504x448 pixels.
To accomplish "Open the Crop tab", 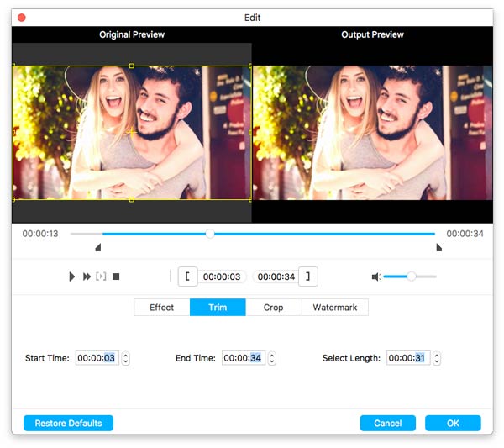I will [x=273, y=308].
